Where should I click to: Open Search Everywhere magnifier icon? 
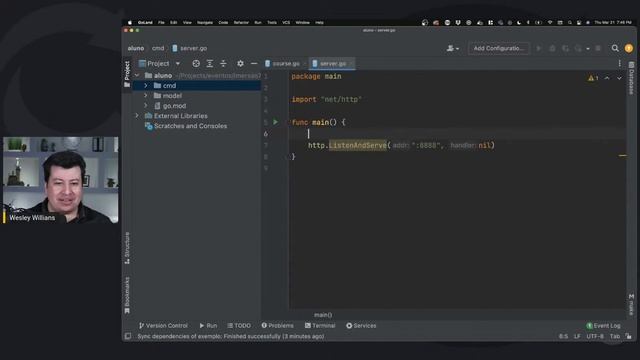[x=615, y=48]
